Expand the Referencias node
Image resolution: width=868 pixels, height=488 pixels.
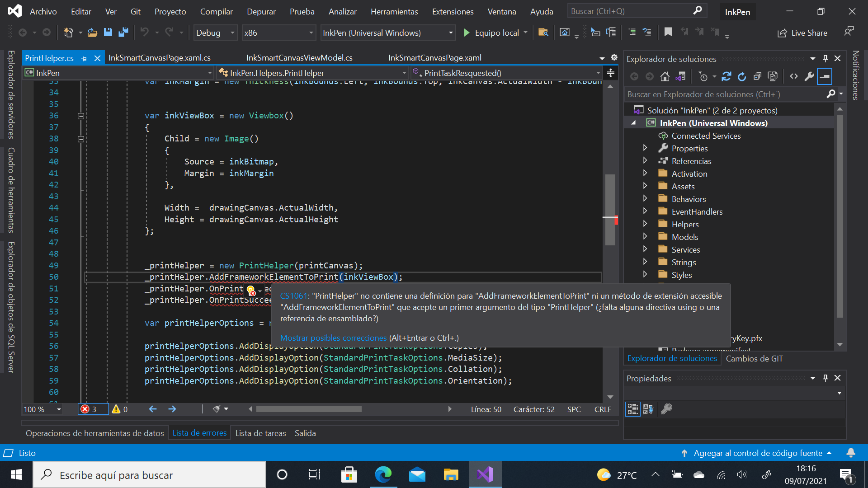point(645,160)
